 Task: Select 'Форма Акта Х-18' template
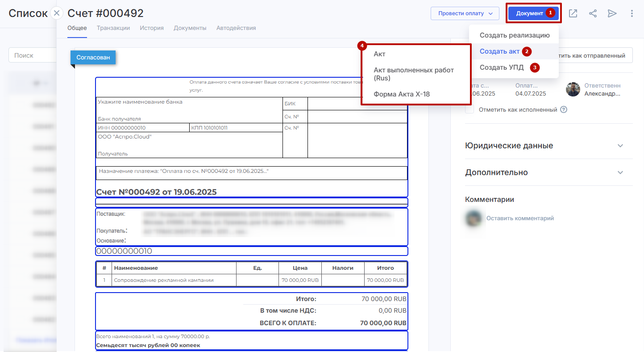[x=402, y=94]
